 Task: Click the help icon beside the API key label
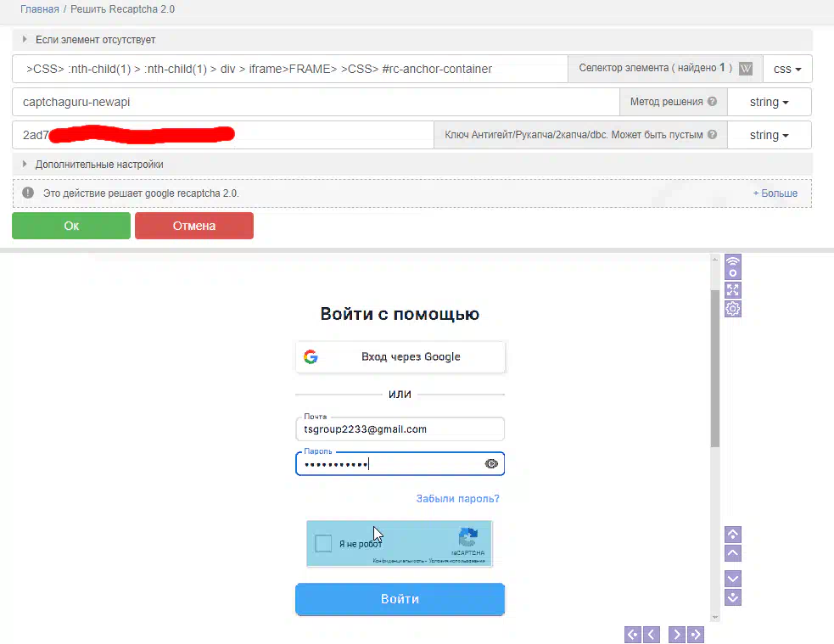(x=712, y=135)
